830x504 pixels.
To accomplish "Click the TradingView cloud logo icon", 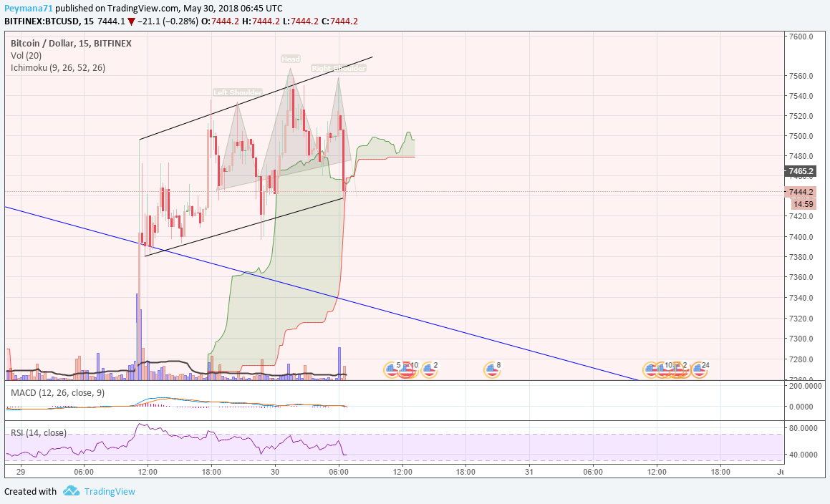I will (71, 491).
